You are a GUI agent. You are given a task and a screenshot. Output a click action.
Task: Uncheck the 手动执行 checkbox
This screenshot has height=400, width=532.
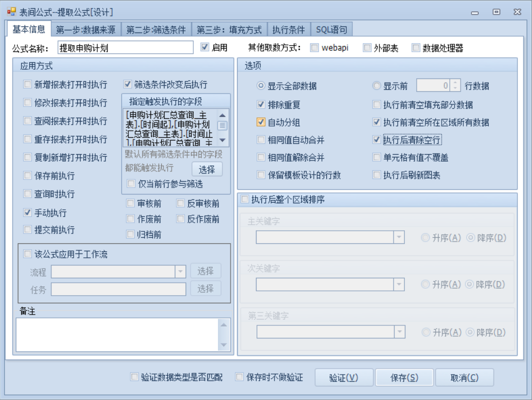28,212
